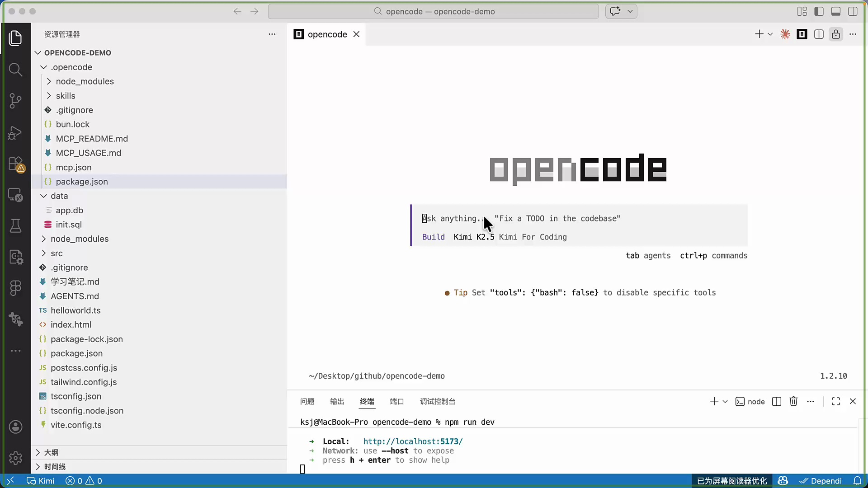Switch to the 问题 problems tab

click(307, 401)
